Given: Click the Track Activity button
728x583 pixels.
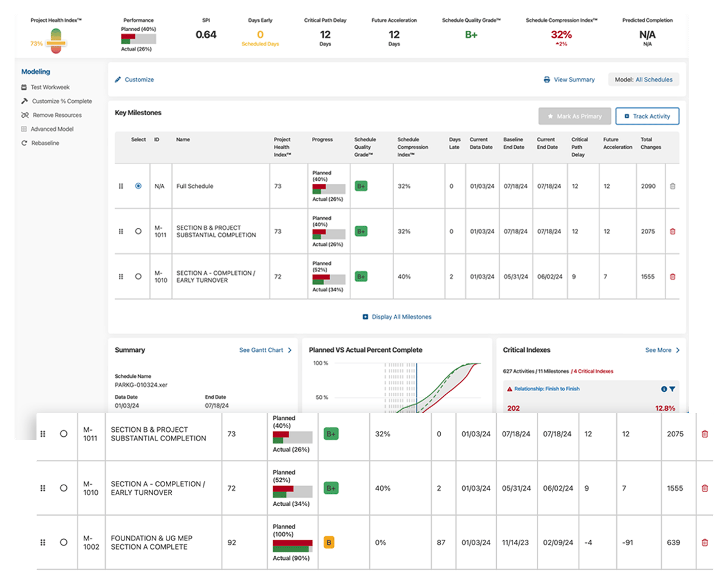Looking at the screenshot, I should (x=647, y=116).
